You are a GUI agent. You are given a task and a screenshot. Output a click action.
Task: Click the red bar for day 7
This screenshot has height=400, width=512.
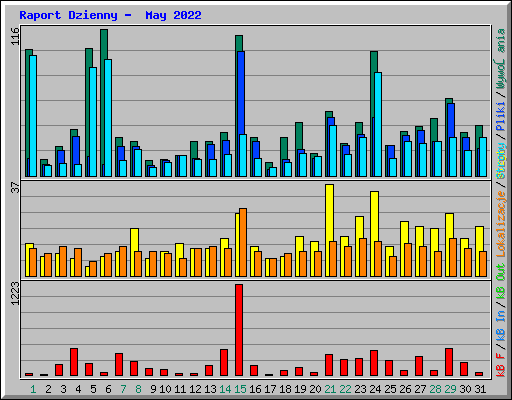tap(119, 365)
